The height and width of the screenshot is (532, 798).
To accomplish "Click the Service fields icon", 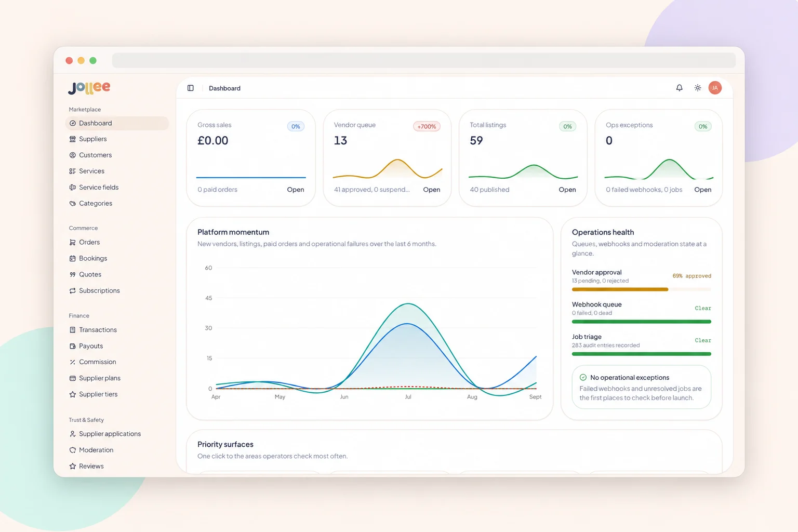I will (x=73, y=188).
